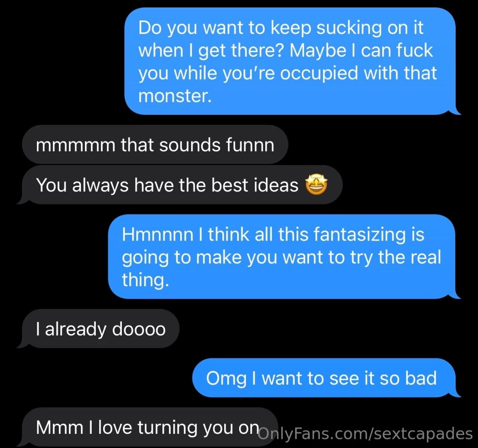The image size is (478, 448).
Task: Click the word 'monster.' in the top bubble
Action: click(x=175, y=96)
